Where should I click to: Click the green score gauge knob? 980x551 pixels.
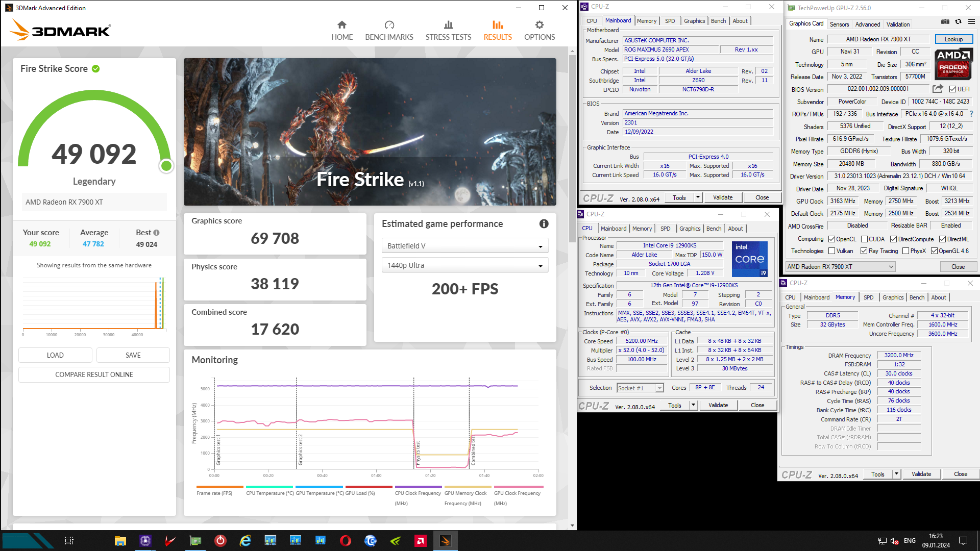pyautogui.click(x=166, y=166)
